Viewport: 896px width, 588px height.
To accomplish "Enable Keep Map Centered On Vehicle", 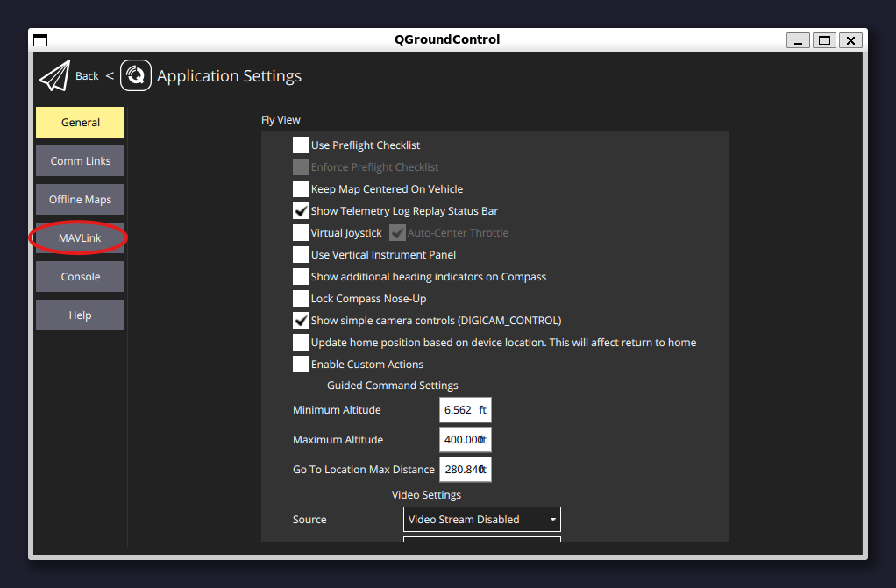I will (301, 189).
